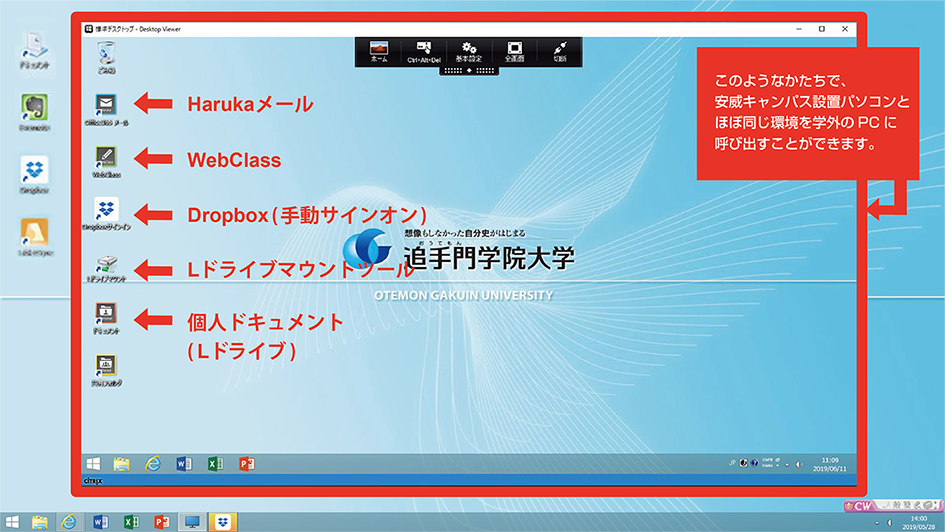Open the L drive mount tool icon
This screenshot has width=945, height=532.
tap(106, 268)
